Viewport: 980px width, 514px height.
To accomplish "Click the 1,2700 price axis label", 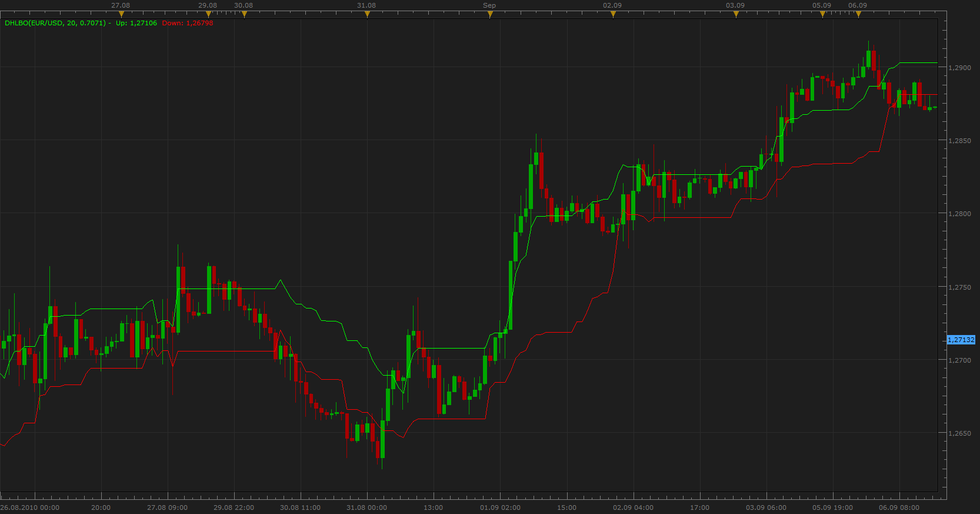I will (x=960, y=360).
